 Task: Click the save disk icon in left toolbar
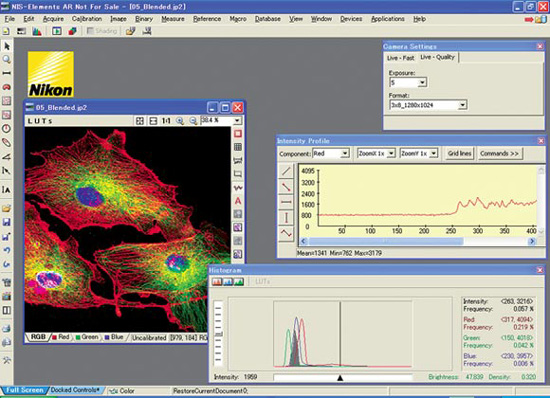point(7,222)
